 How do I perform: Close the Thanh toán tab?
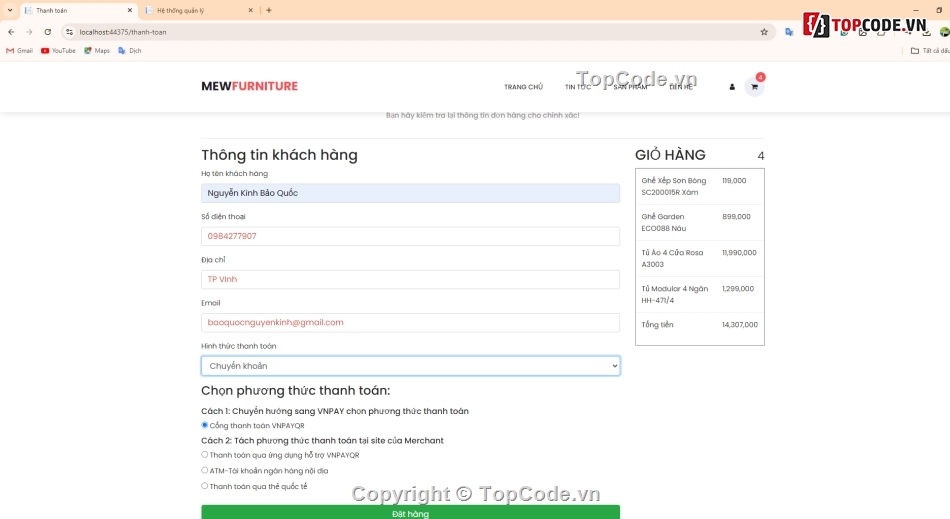pos(130,10)
